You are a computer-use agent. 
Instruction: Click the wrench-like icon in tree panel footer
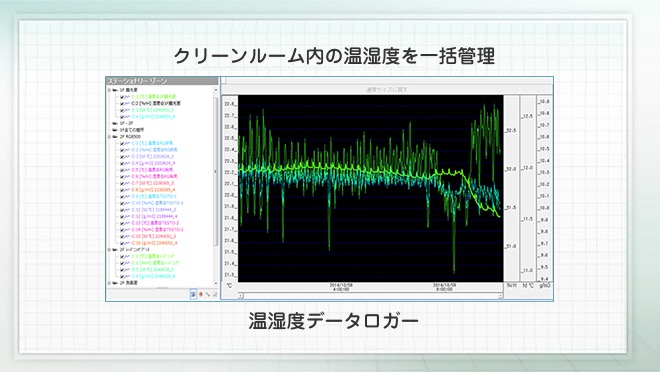click(208, 294)
